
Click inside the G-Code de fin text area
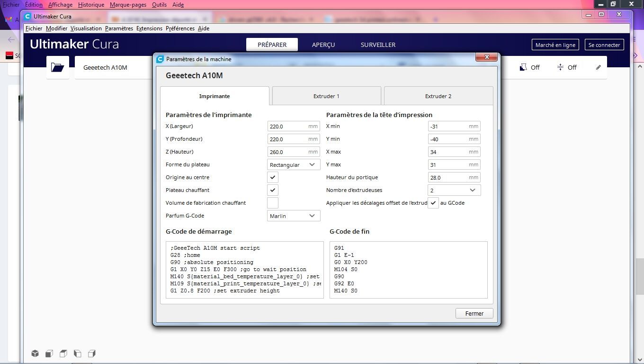coord(408,270)
